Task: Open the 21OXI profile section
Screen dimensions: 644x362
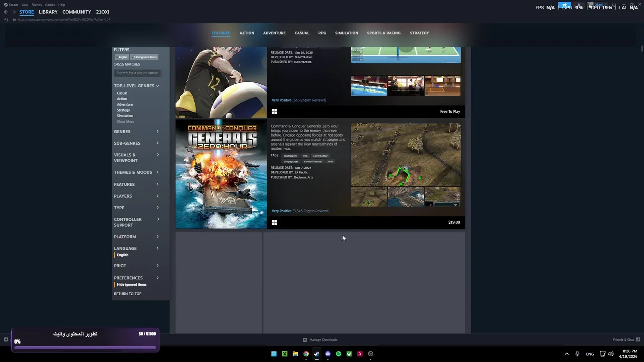Action: [103, 12]
